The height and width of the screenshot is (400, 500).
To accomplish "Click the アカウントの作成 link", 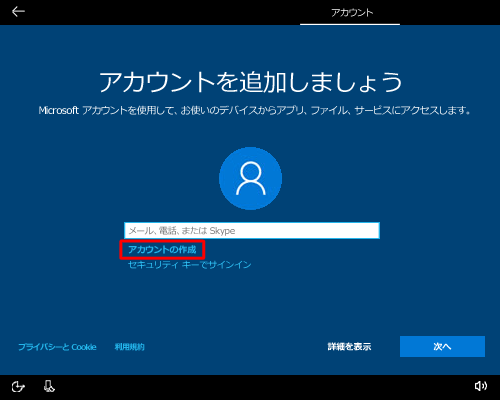I will click(162, 250).
